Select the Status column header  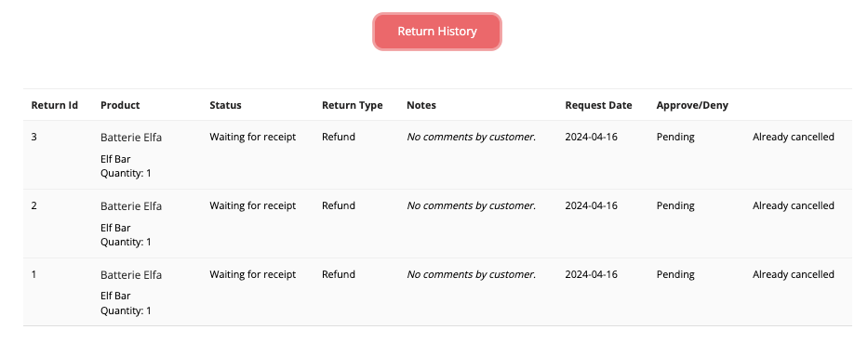[x=225, y=105]
